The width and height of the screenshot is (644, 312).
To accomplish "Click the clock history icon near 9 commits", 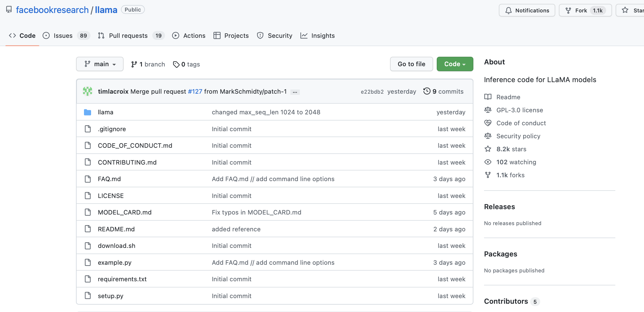I will pos(427,91).
